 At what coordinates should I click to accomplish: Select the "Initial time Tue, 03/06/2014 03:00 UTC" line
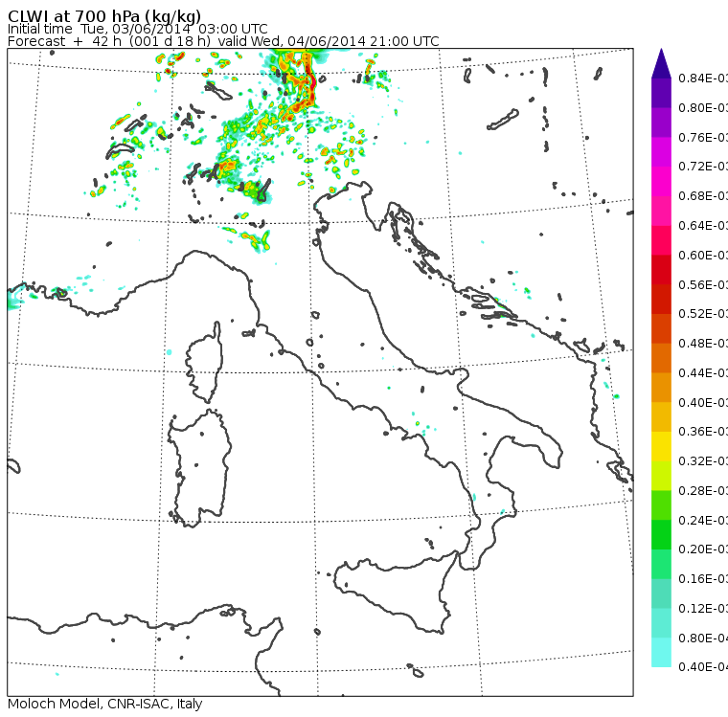137,29
